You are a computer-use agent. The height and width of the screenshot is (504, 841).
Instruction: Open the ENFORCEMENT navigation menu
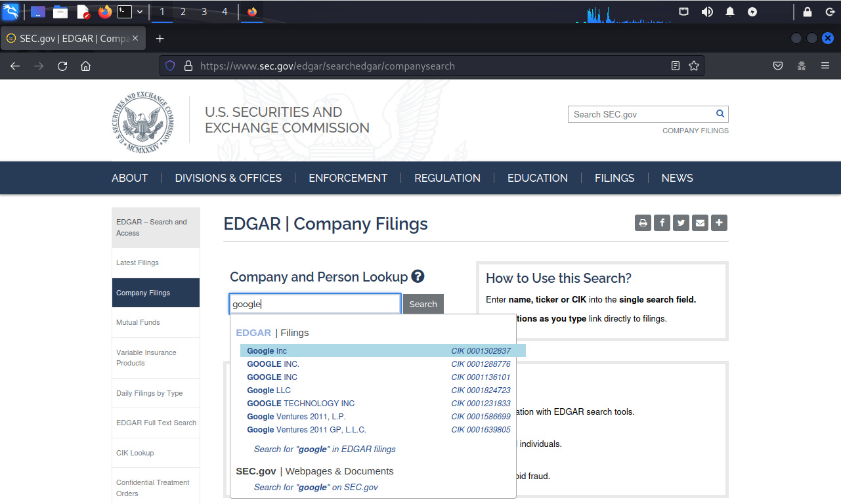pyautogui.click(x=347, y=178)
